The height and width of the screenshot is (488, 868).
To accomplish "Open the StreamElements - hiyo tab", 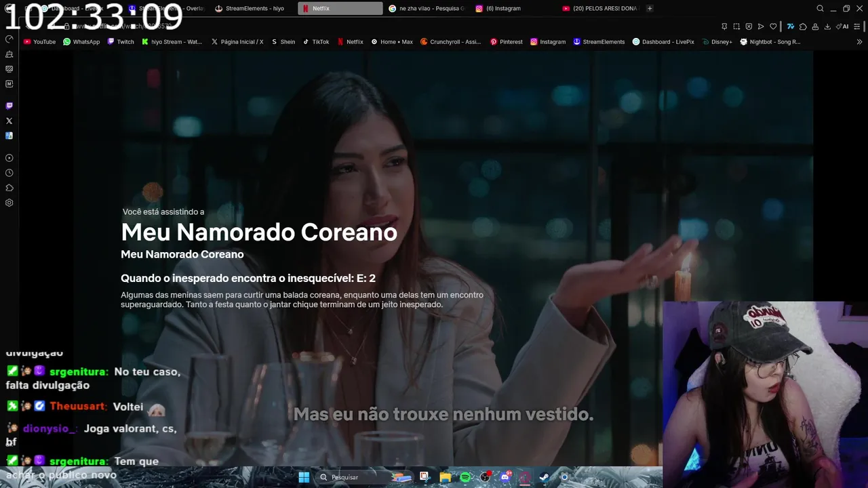I will [254, 8].
